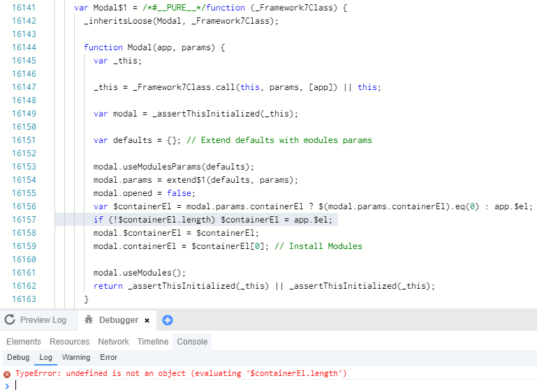Open the Timeline panel

pyautogui.click(x=153, y=341)
